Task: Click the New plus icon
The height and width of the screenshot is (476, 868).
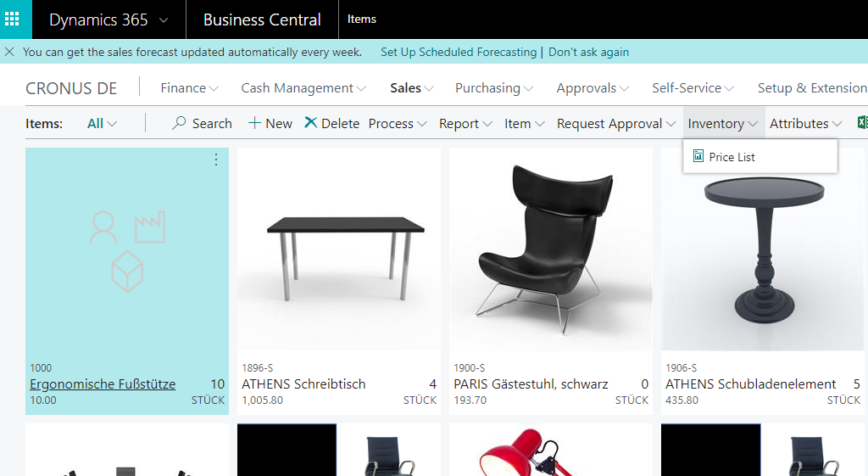Action: pyautogui.click(x=254, y=123)
